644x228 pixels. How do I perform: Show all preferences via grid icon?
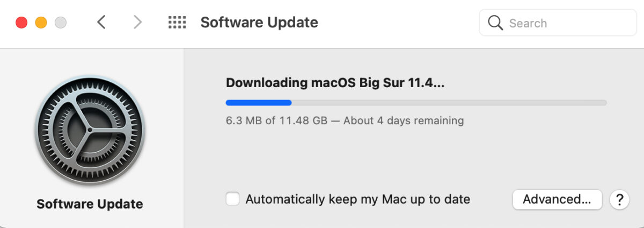pos(177,23)
